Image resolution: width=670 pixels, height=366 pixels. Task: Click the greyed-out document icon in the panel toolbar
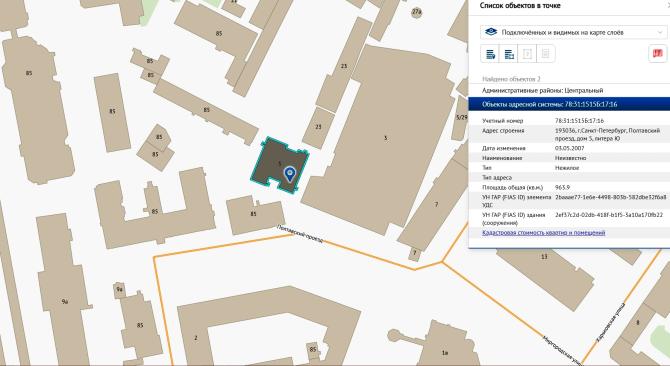point(527,54)
